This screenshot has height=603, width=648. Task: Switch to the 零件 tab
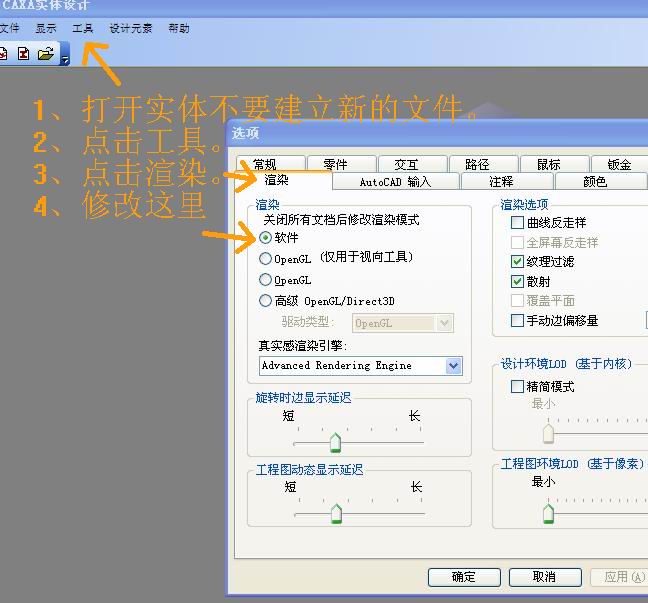341,164
